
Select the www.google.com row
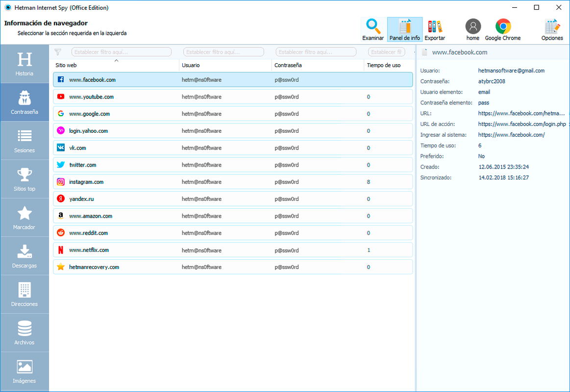point(233,114)
